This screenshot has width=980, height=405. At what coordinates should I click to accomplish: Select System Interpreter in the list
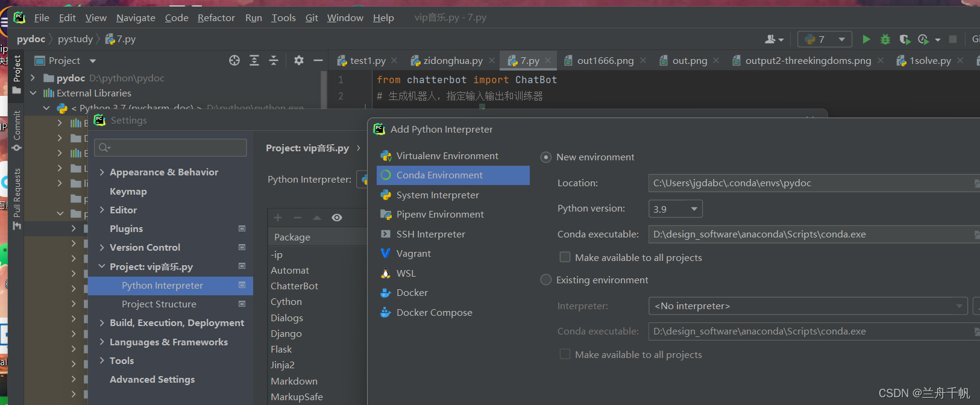tap(438, 195)
